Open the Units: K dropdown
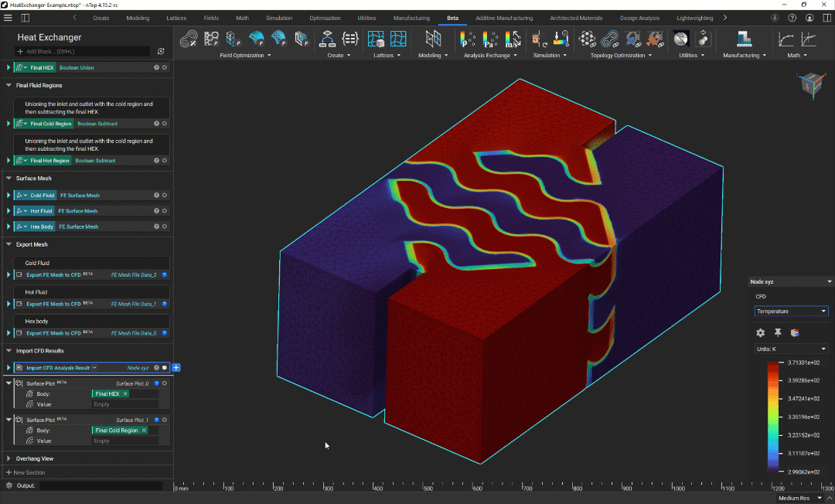 point(791,349)
